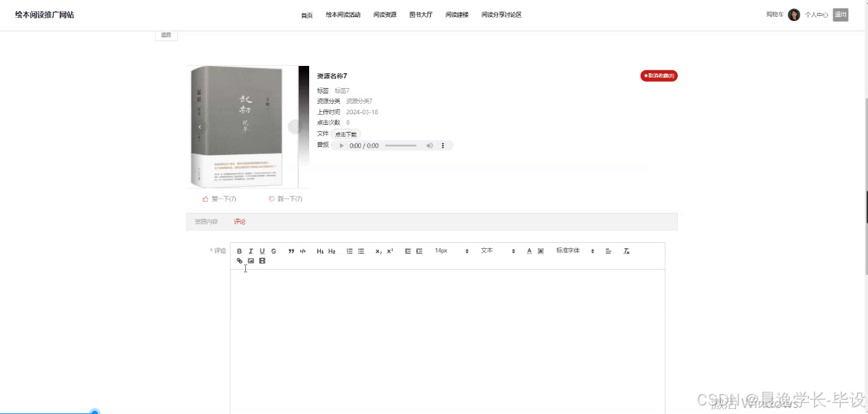Screen dimensions: 868x414
Task: Insert a hyperlink in the comment
Action: click(239, 261)
